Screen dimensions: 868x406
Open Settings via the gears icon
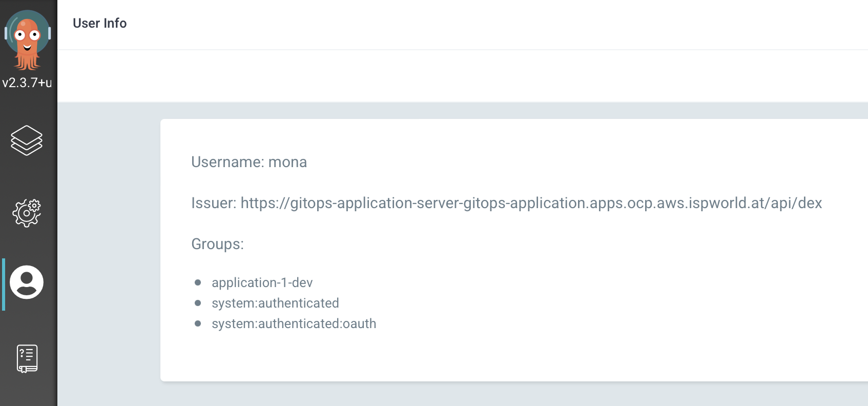[x=27, y=213]
